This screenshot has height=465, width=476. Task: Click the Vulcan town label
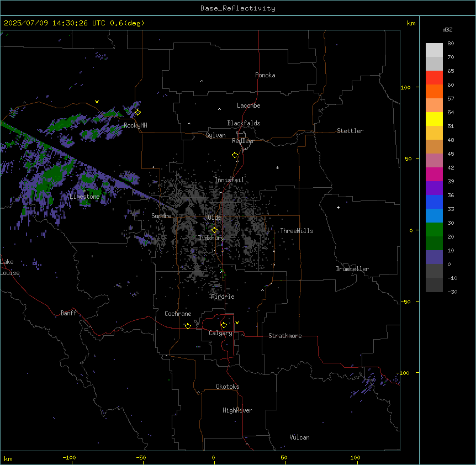299,437
